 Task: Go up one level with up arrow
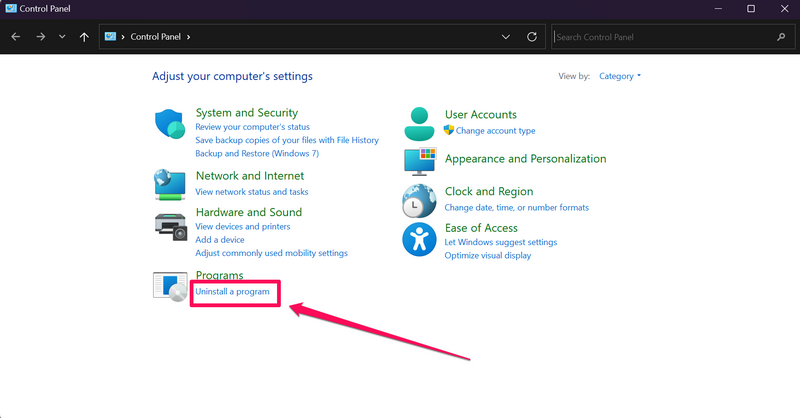click(84, 37)
